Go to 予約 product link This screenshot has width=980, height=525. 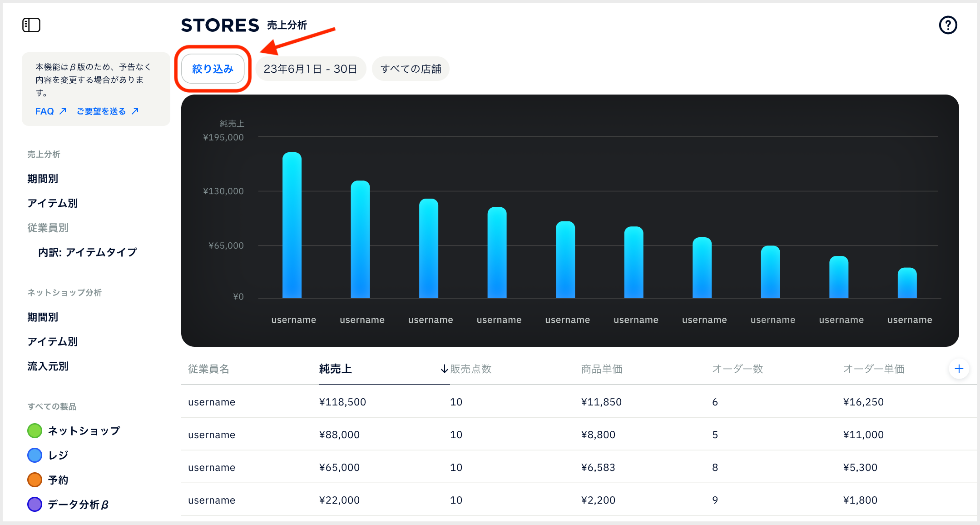[x=59, y=480]
